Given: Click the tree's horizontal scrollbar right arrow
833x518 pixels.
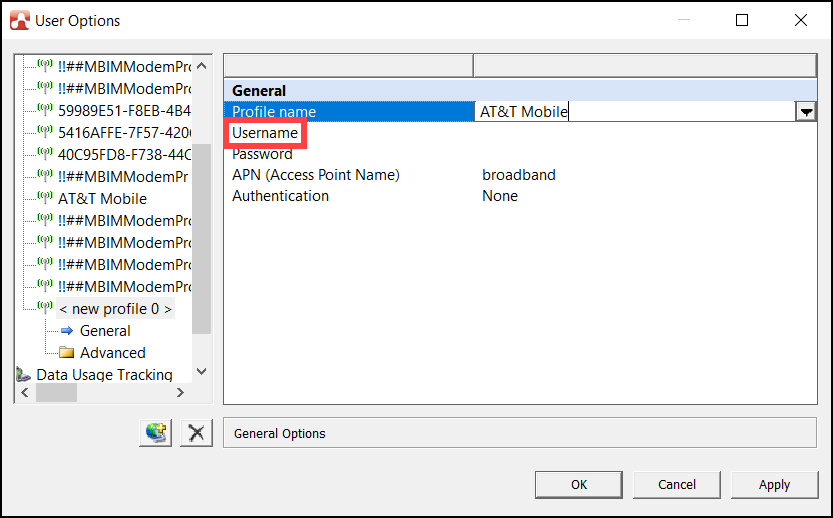Looking at the screenshot, I should 180,394.
